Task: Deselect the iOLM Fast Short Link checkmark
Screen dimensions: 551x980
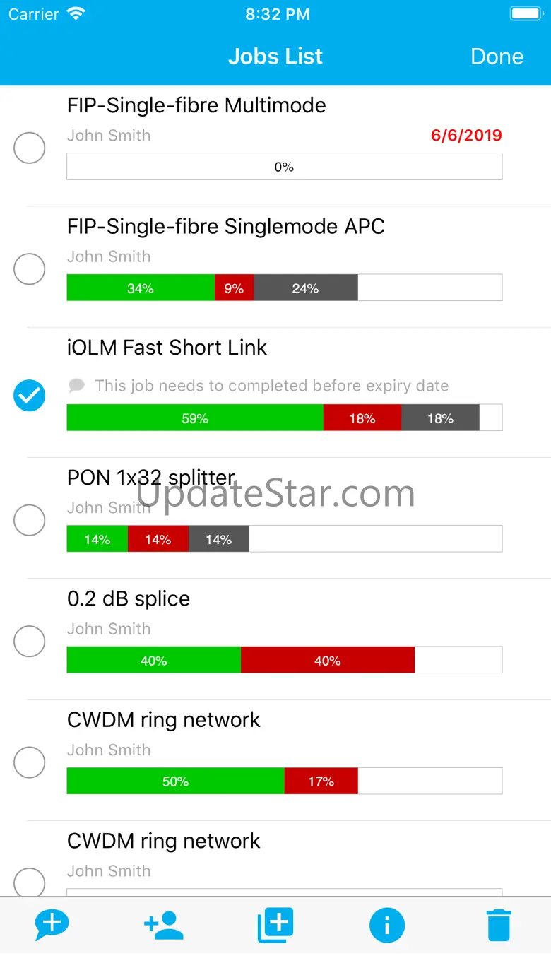Action: tap(30, 396)
